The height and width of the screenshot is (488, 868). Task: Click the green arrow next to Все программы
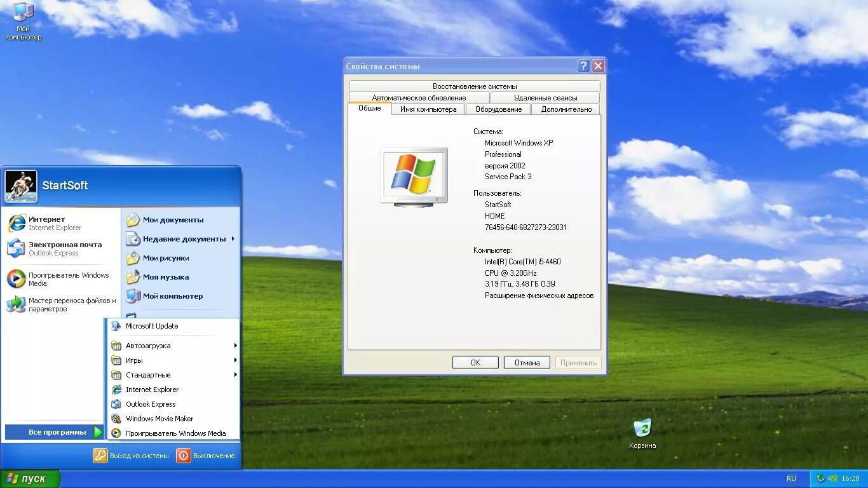click(98, 432)
